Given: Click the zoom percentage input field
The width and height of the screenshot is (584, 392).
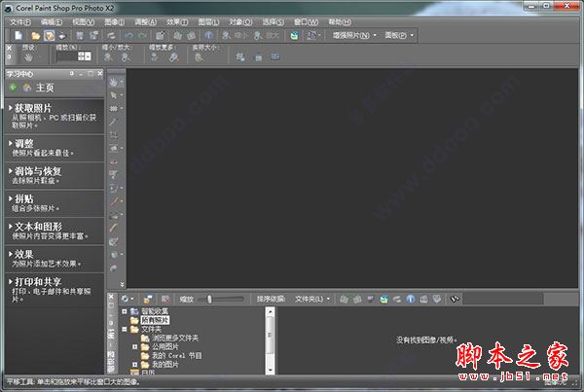Looking at the screenshot, I should click(67, 56).
